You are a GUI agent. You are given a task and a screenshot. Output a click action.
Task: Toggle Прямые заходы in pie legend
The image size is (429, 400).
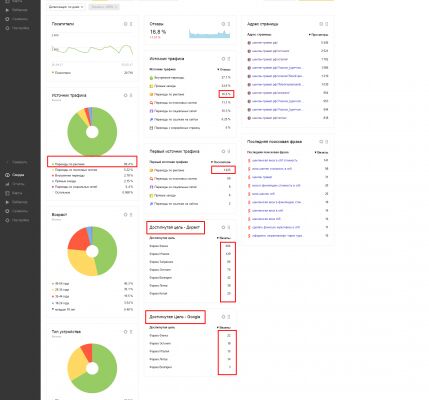click(x=64, y=181)
